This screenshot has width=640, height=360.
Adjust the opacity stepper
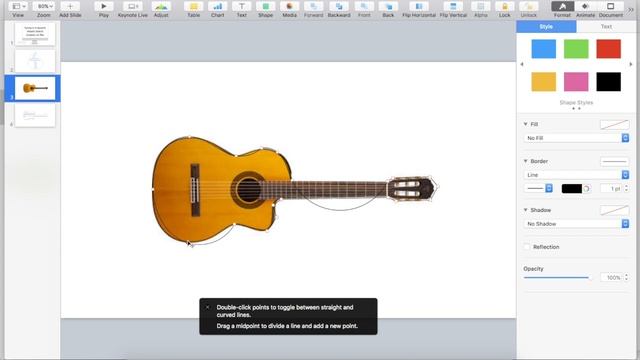[x=627, y=278]
